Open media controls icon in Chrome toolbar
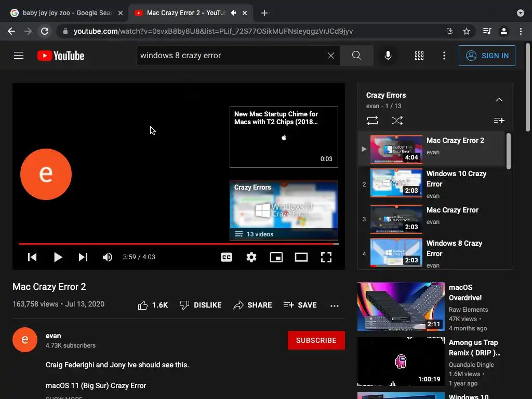Image resolution: width=532 pixels, height=399 pixels. (x=487, y=31)
